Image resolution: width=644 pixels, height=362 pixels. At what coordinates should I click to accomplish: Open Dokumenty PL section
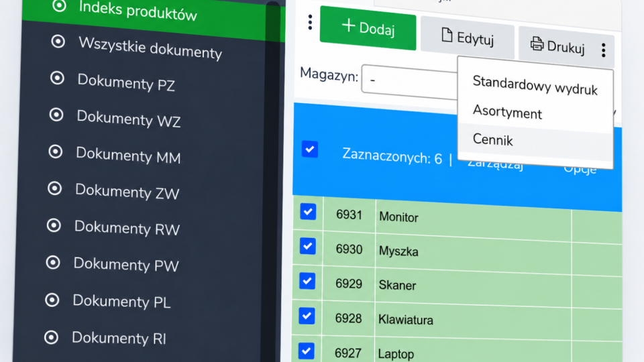(121, 302)
